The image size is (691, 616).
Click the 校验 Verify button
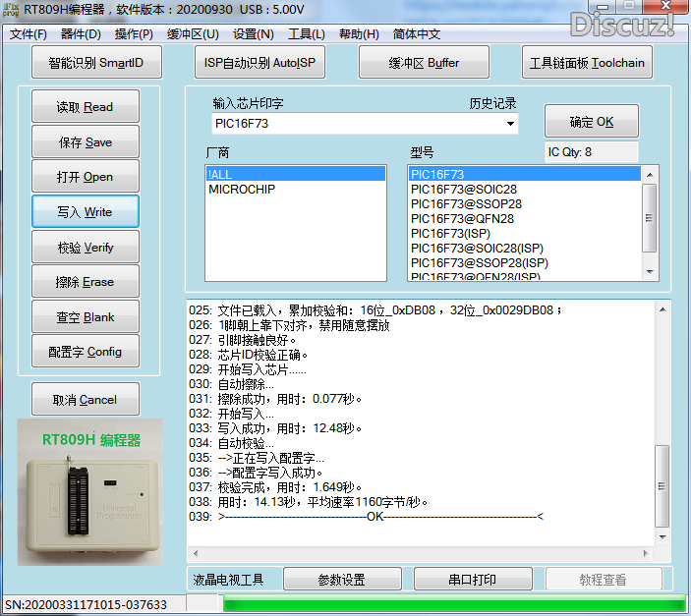click(86, 247)
